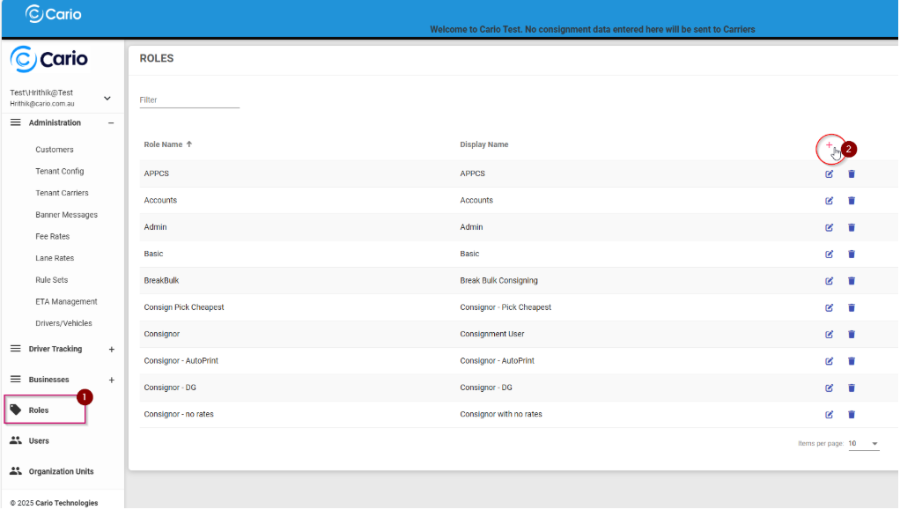Collapse the Administration section
The width and height of the screenshot is (900, 517).
[111, 123]
